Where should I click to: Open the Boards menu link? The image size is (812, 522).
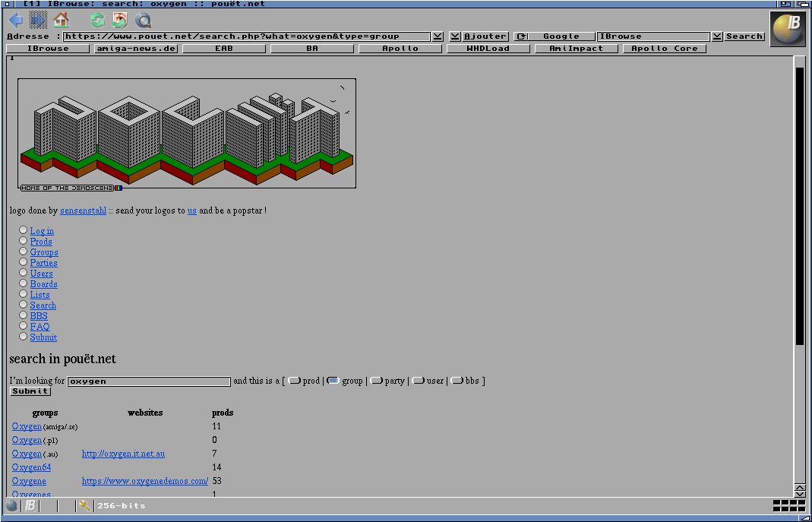coord(43,284)
